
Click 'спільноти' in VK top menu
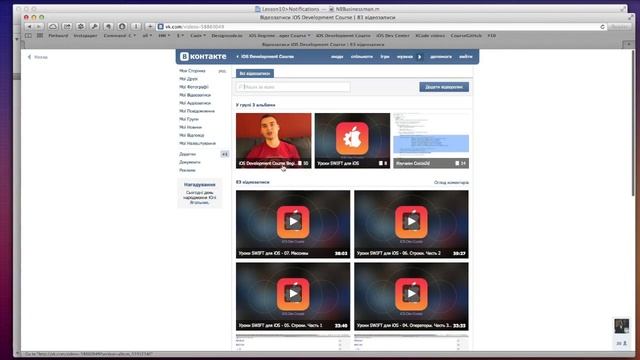coord(362,57)
